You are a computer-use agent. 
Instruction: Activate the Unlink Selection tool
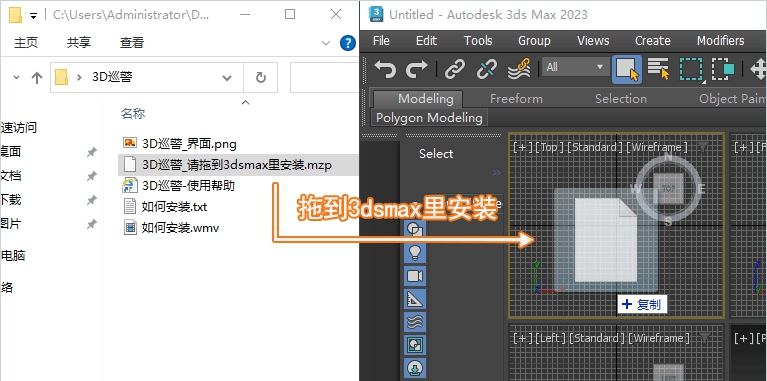pos(487,69)
